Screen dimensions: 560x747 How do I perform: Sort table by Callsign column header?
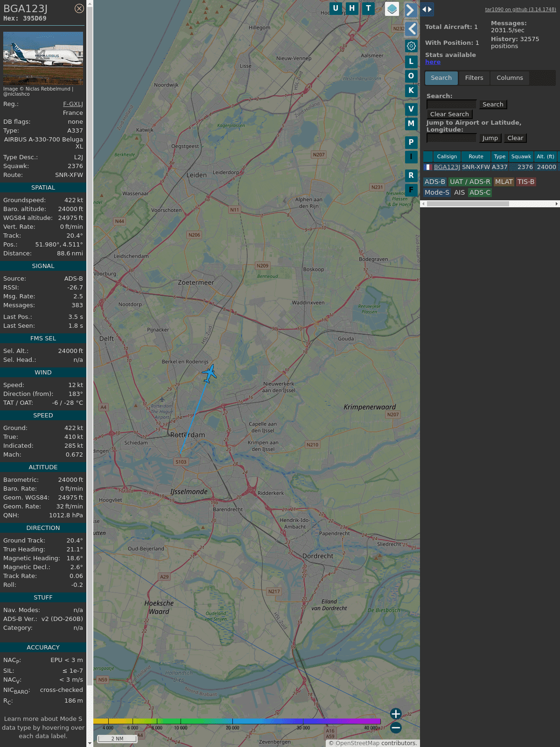pyautogui.click(x=447, y=156)
